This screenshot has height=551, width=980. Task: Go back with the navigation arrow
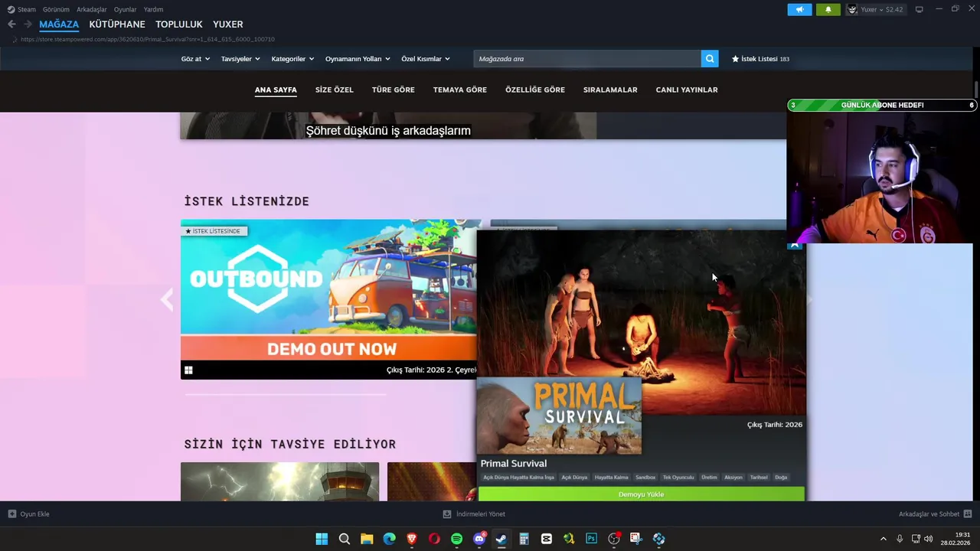pyautogui.click(x=11, y=24)
